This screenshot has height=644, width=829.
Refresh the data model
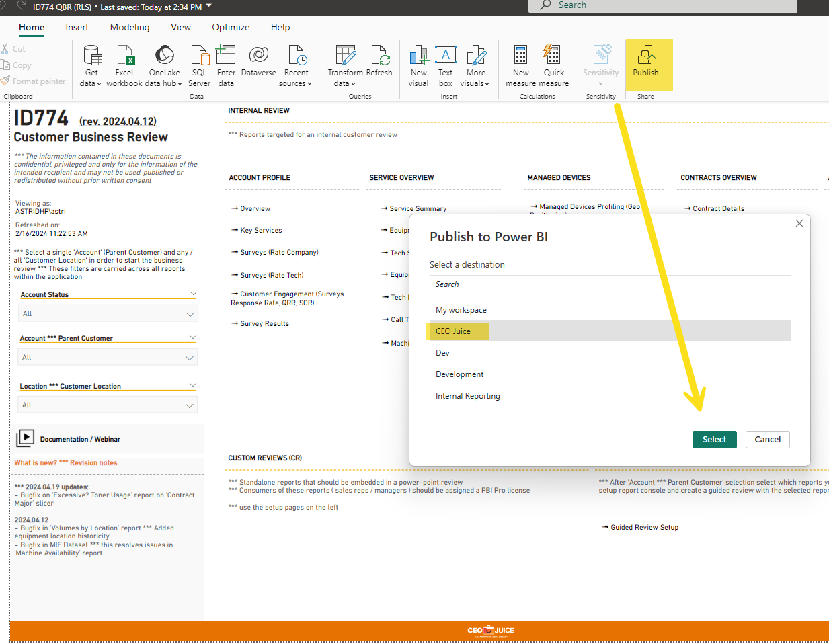pyautogui.click(x=379, y=61)
